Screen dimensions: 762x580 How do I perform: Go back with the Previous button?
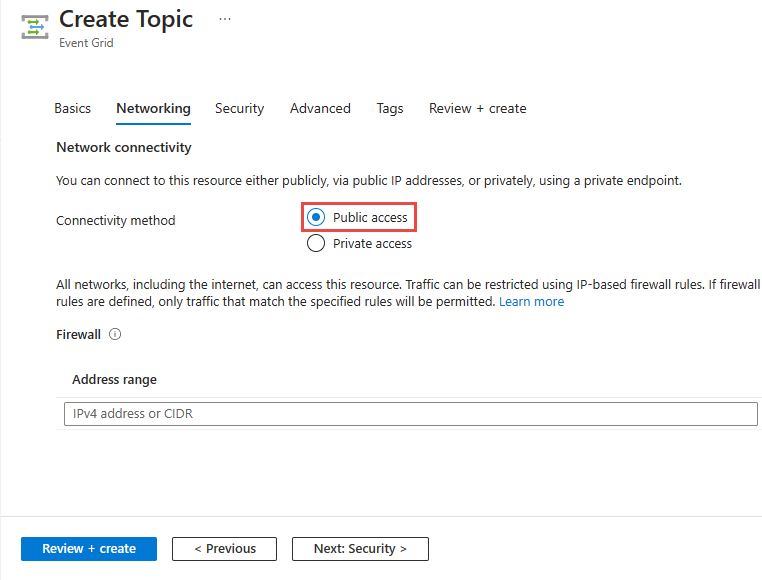tap(225, 548)
